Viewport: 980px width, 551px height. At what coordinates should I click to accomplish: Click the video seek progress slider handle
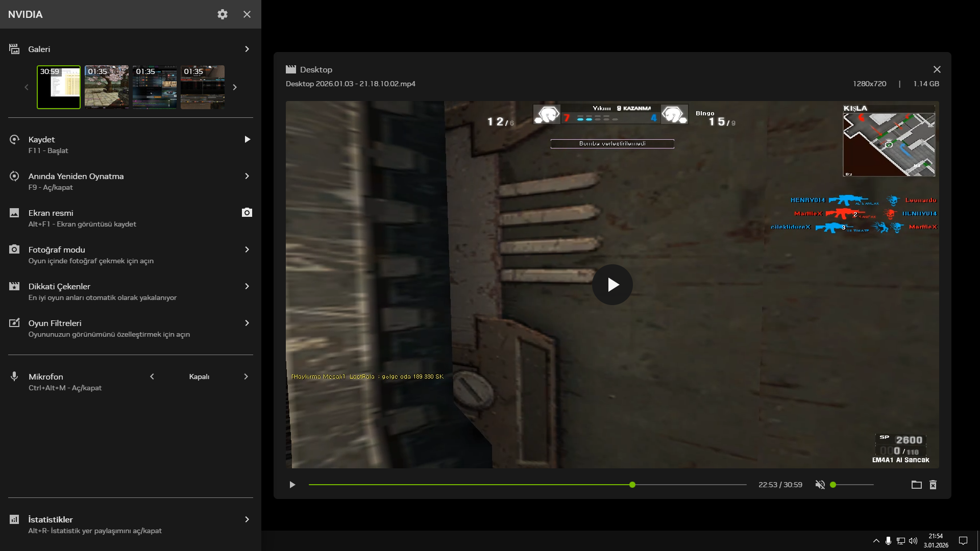tap(632, 485)
